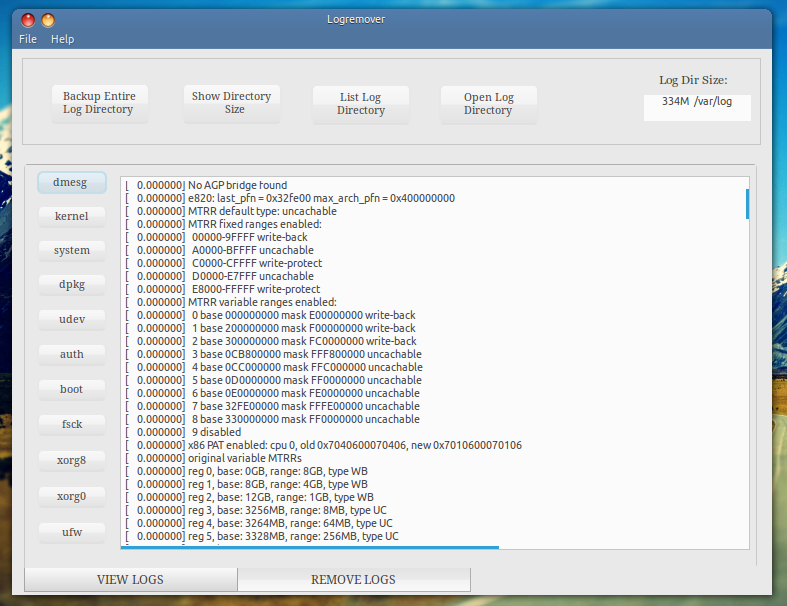Display the boot log

[x=72, y=389]
